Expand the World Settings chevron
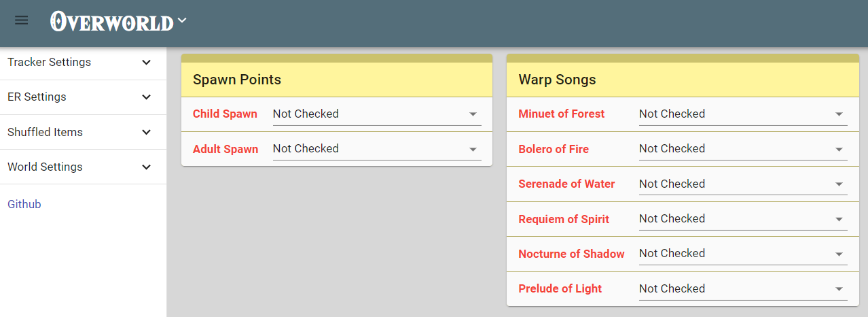The width and height of the screenshot is (868, 317). [x=146, y=167]
